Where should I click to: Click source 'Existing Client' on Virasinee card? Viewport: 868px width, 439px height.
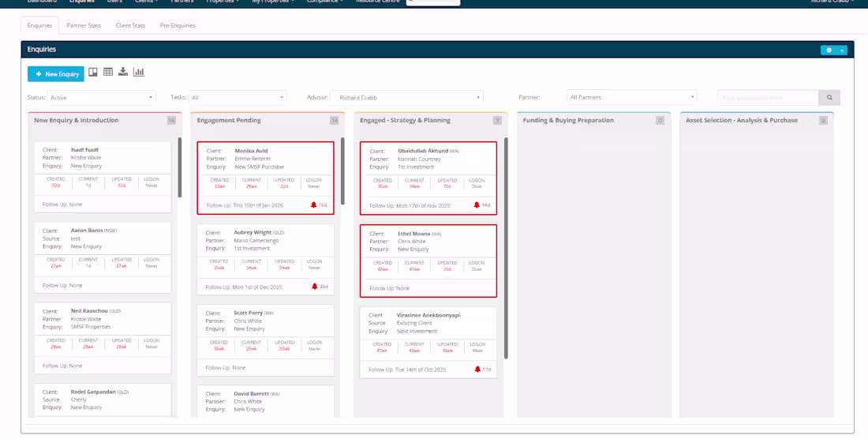pos(414,323)
